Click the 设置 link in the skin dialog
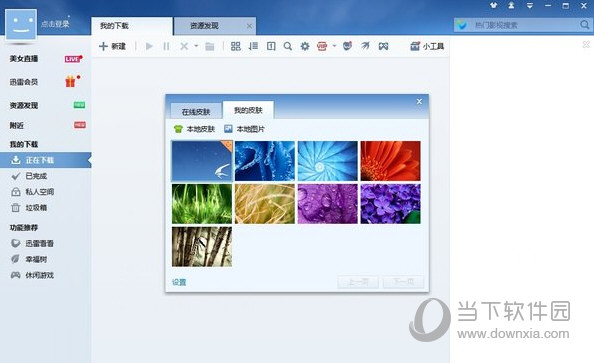The image size is (594, 363). click(x=179, y=282)
